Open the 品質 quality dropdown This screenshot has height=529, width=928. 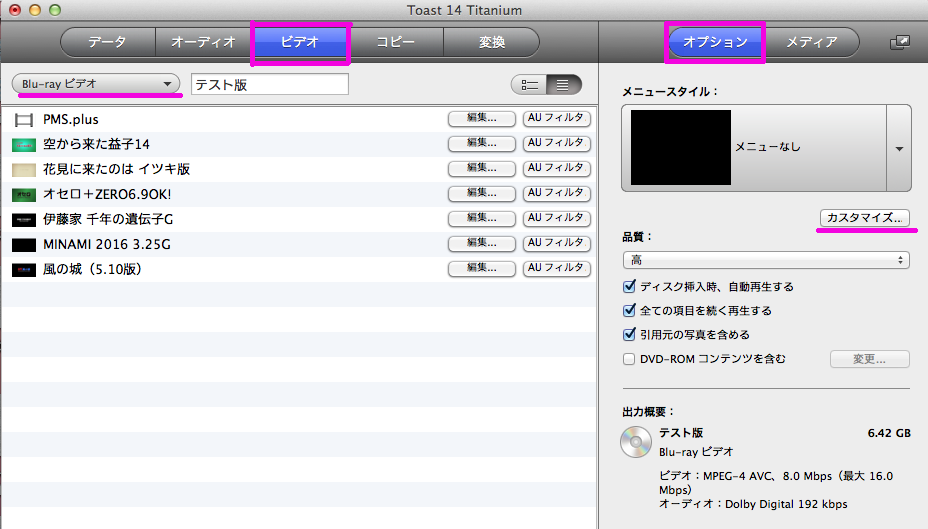(x=766, y=260)
